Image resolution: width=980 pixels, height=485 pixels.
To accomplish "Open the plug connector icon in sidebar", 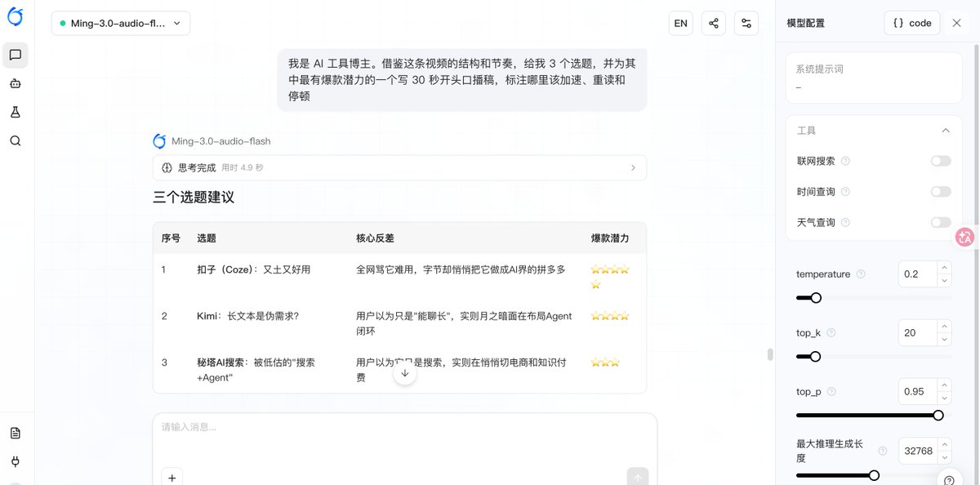I will pos(16,461).
